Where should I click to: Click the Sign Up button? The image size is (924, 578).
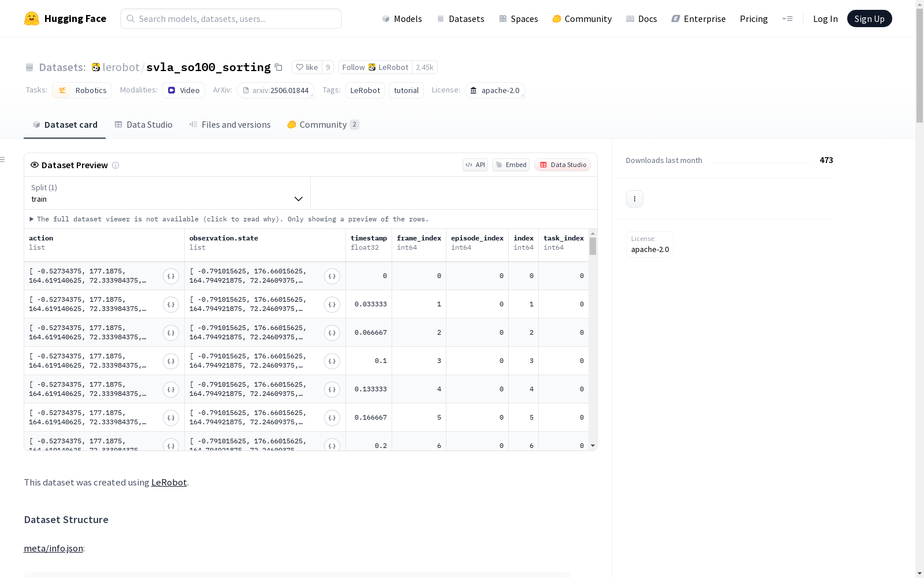[x=869, y=18]
